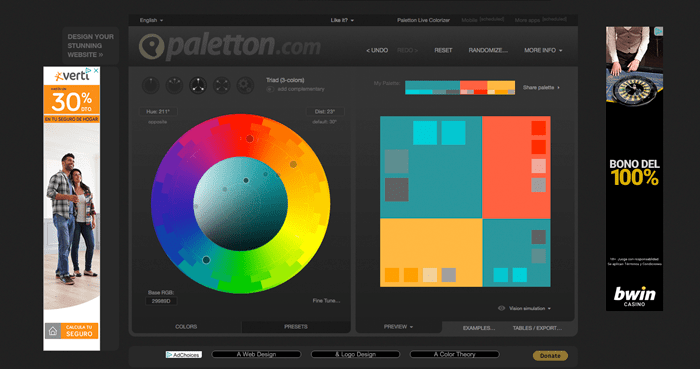Open the A Color Theory ad link

point(454,354)
